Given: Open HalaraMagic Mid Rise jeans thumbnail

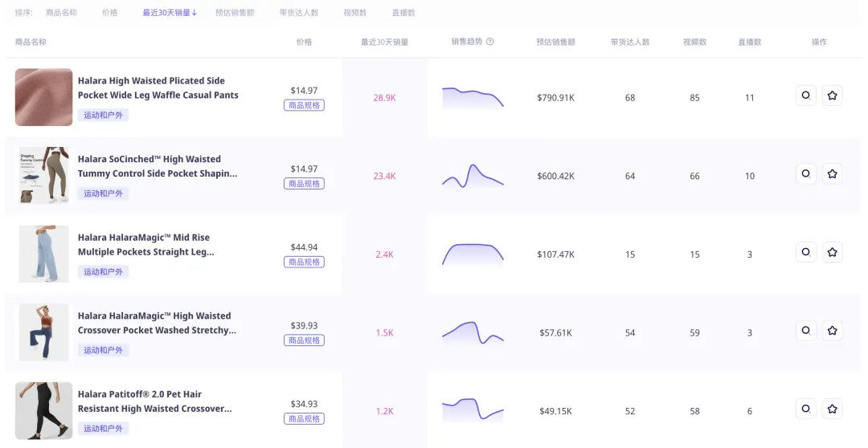Looking at the screenshot, I should click(x=43, y=254).
